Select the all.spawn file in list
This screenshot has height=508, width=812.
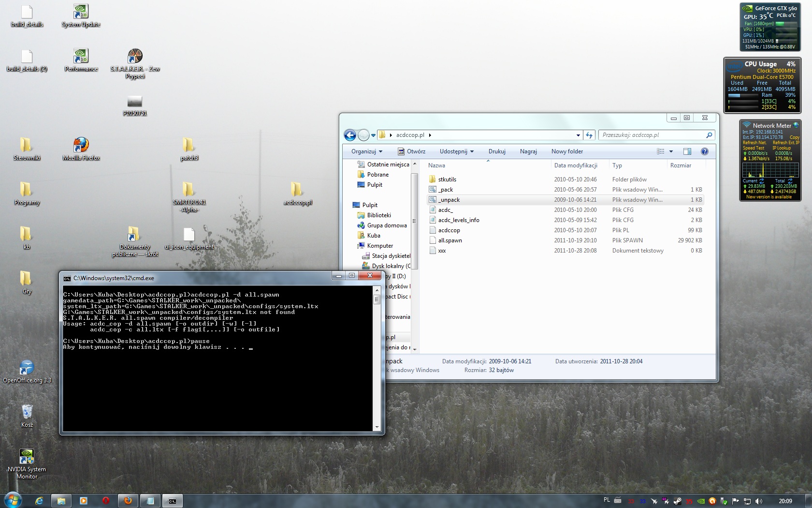click(450, 240)
